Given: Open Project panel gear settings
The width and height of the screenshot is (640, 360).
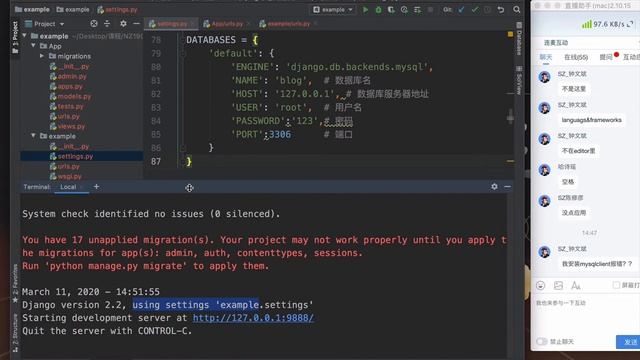Looking at the screenshot, I should pos(123,24).
